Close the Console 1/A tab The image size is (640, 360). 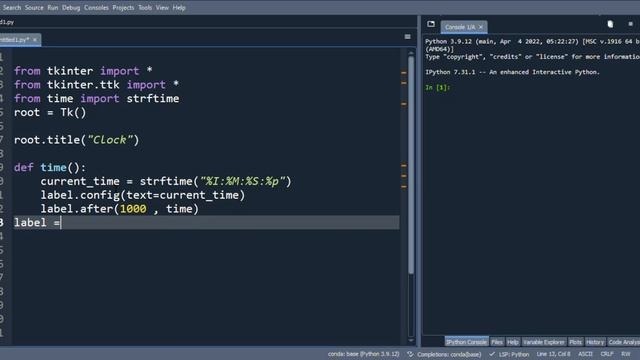click(x=481, y=27)
